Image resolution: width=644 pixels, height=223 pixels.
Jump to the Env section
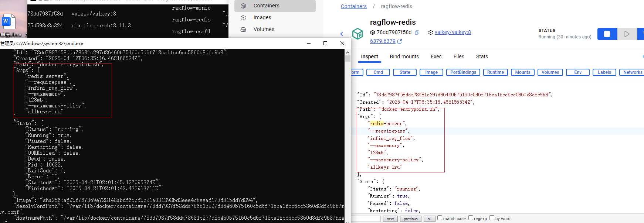(x=578, y=72)
